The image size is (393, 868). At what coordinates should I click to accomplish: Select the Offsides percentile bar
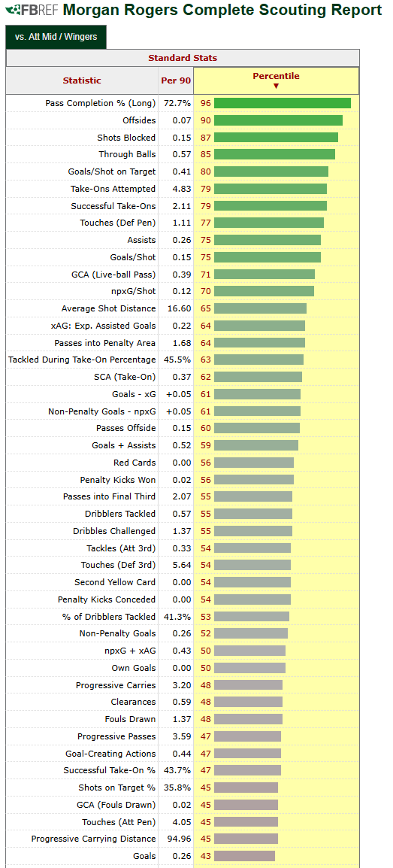click(x=278, y=120)
